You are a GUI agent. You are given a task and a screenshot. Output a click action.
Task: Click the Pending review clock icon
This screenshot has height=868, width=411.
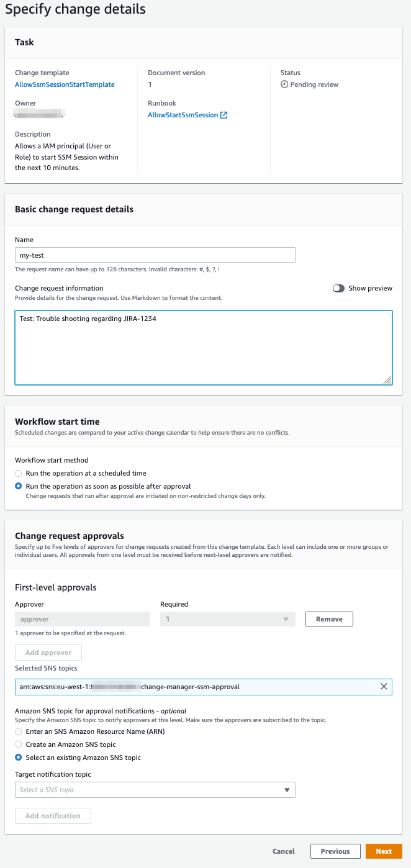click(x=285, y=84)
